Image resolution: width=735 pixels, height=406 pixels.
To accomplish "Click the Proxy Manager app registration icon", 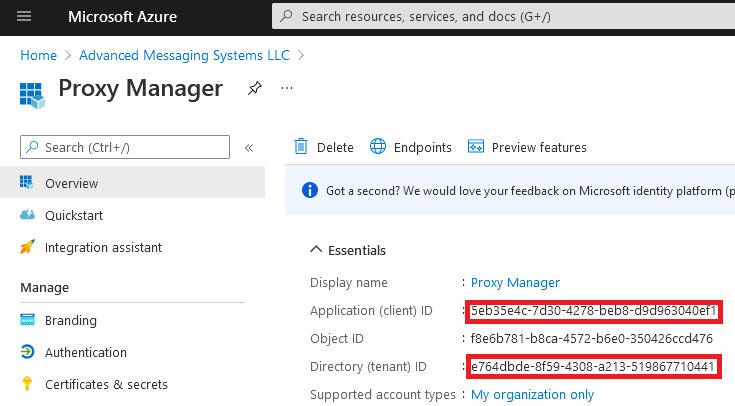I will coord(32,95).
